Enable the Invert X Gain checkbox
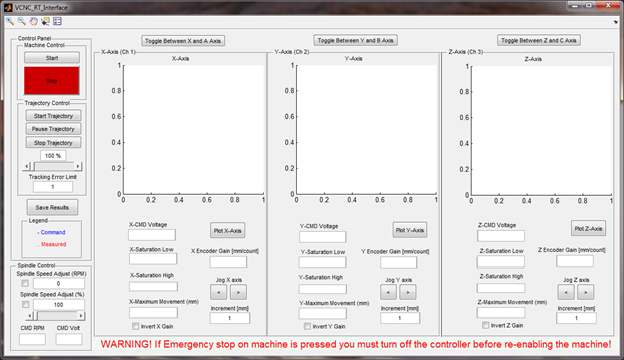 (136, 326)
